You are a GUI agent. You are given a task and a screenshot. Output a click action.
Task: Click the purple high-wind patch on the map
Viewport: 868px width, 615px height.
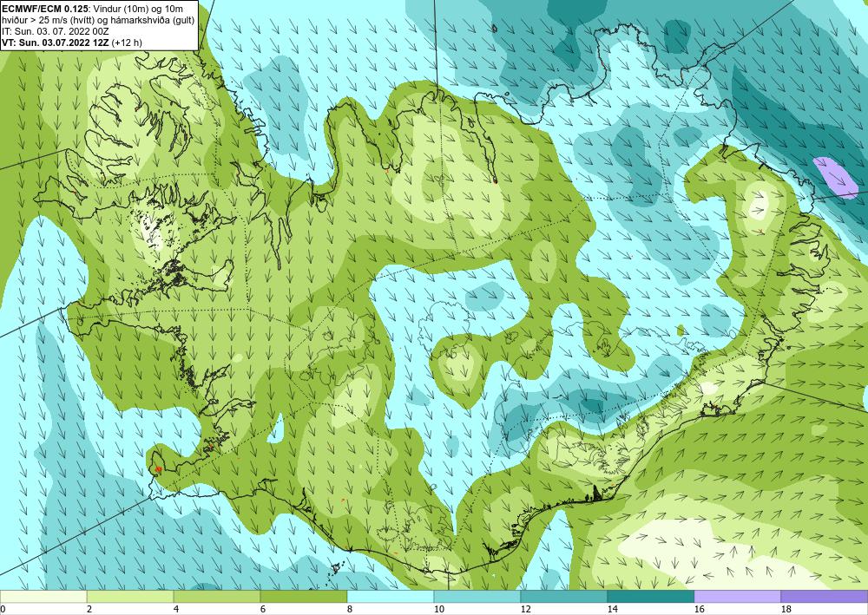(835, 178)
